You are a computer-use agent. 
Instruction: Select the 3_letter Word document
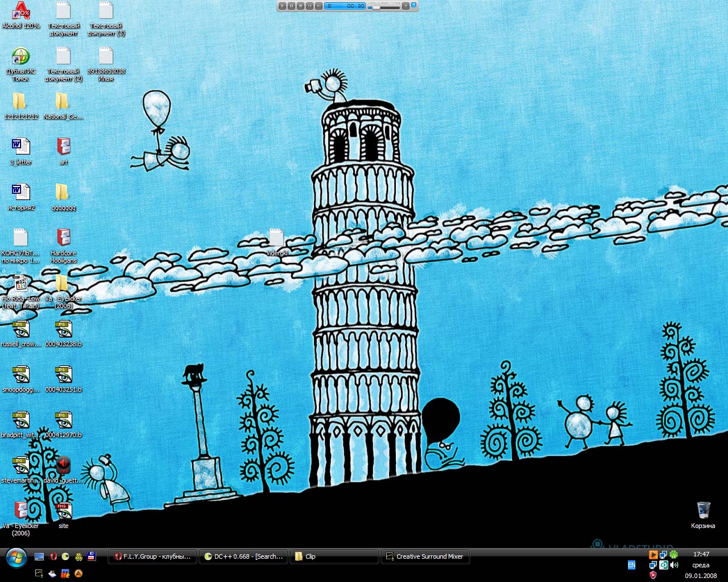pos(21,152)
